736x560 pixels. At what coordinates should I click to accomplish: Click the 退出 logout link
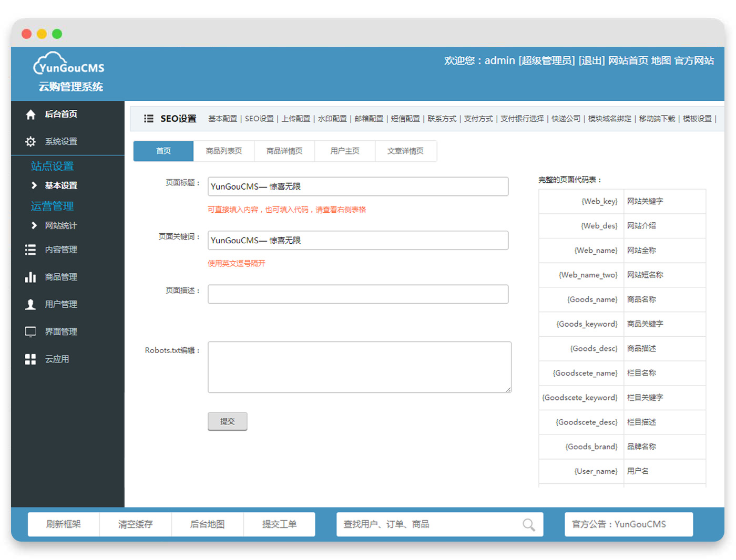coord(591,61)
